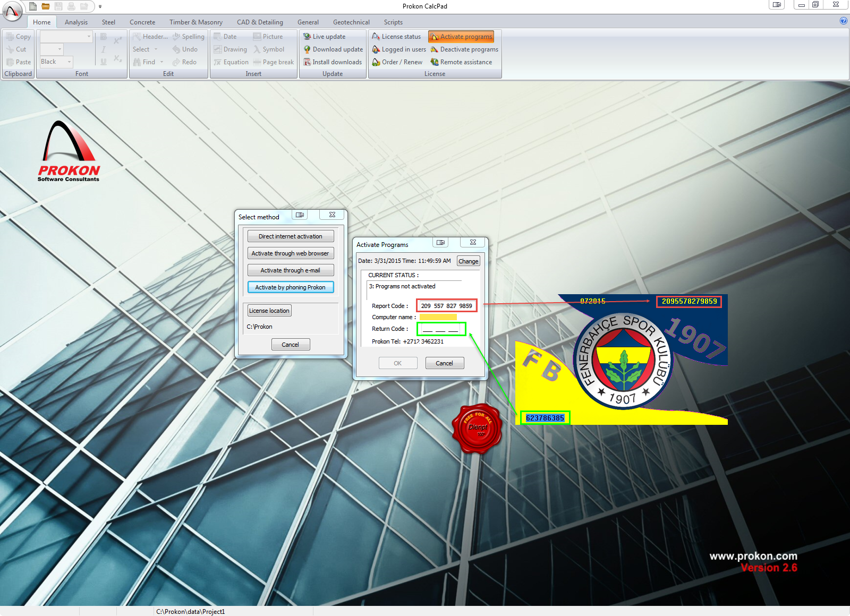Viewport: 850px width, 616px height.
Task: Switch to the Analysis tab
Action: (x=76, y=22)
